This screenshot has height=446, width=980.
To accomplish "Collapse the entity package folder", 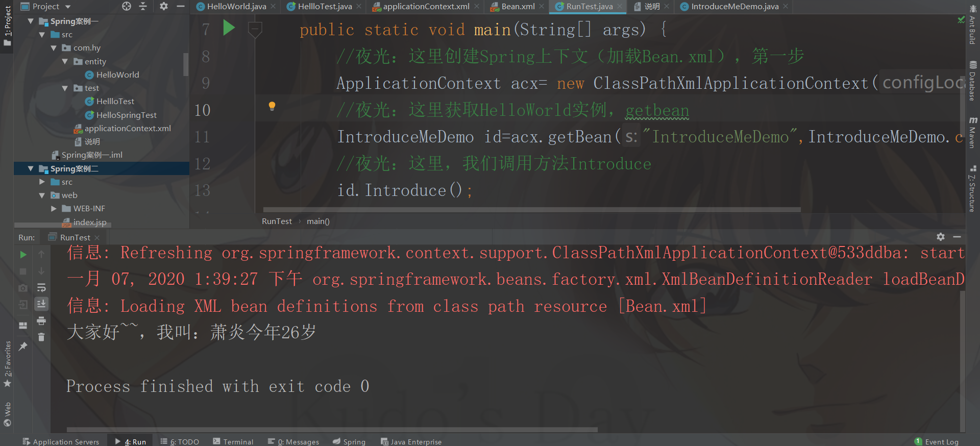I will click(65, 61).
